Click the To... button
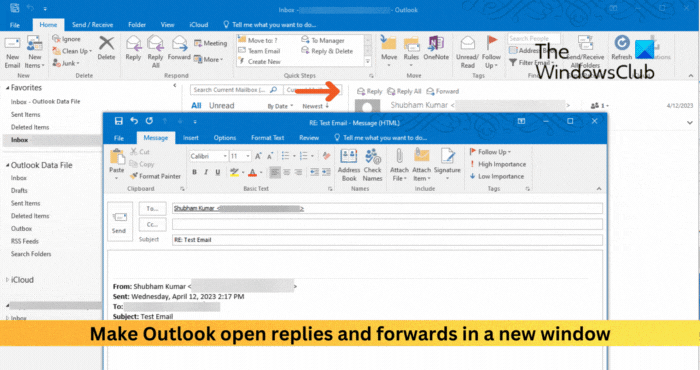700x370 pixels. click(152, 208)
